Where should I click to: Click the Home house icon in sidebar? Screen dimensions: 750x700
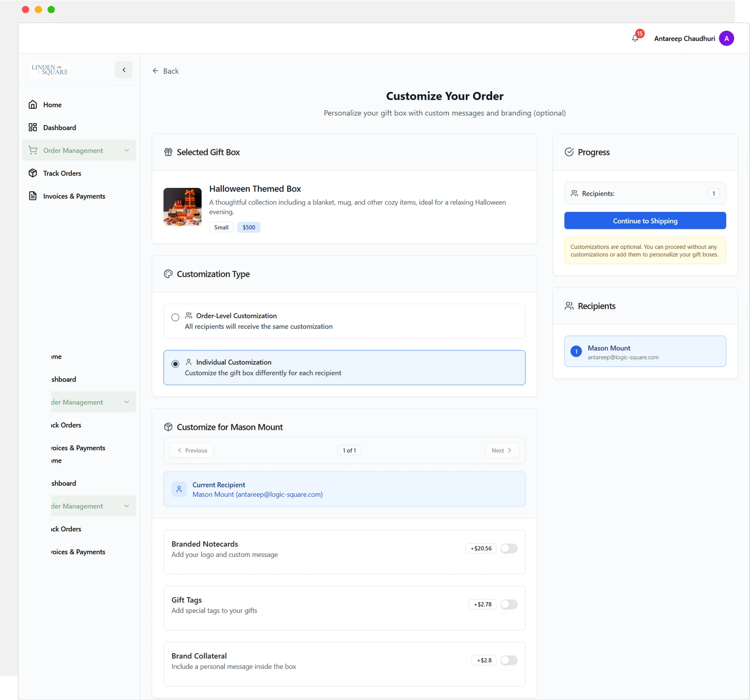pos(33,105)
